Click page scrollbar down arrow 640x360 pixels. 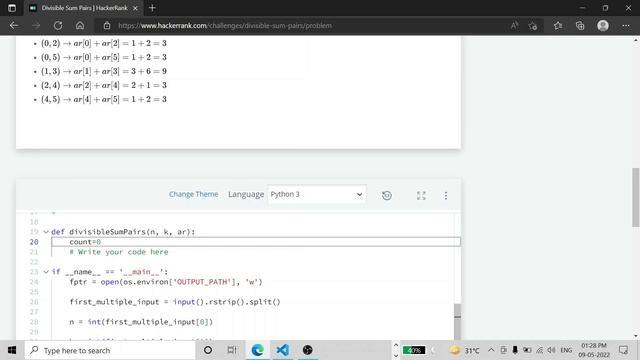(636, 336)
